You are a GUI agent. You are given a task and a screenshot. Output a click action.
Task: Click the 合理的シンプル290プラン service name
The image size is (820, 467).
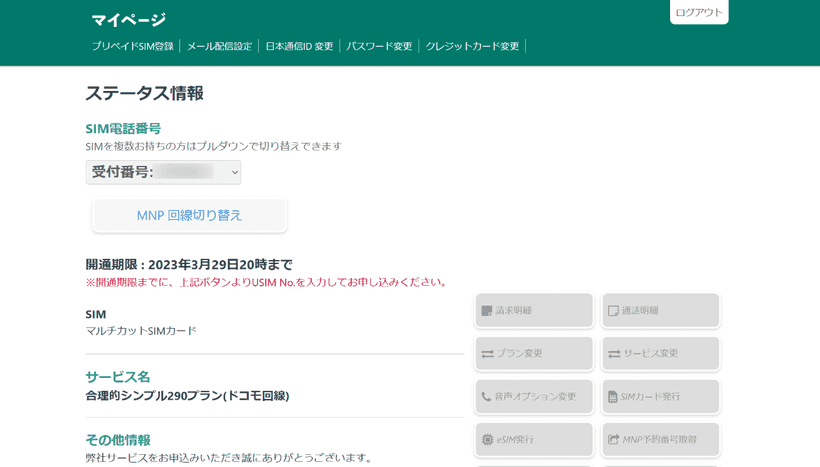[187, 396]
